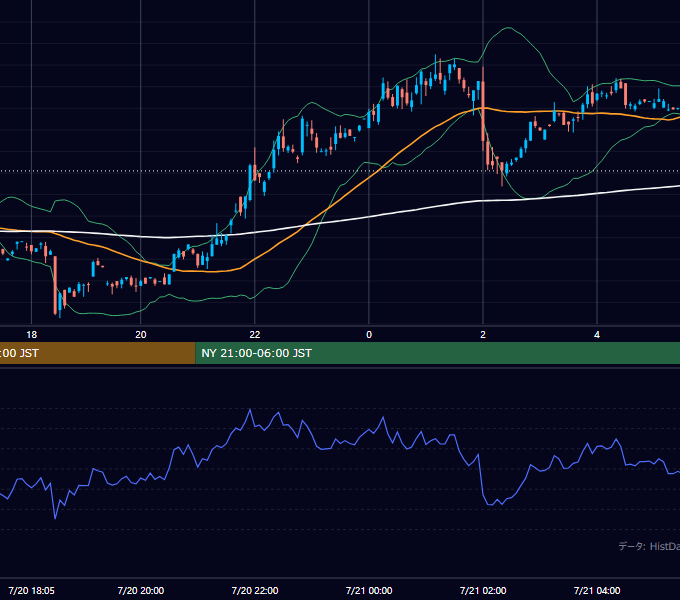Click the date label 7/21 00:00

click(x=369, y=590)
